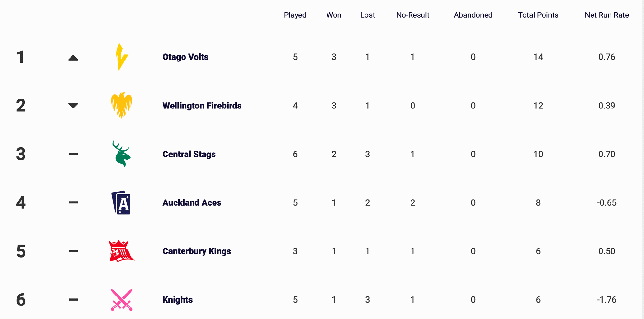Screen dimensions: 644x319
Task: Open the Otago Volts team name link
Action: pos(185,57)
